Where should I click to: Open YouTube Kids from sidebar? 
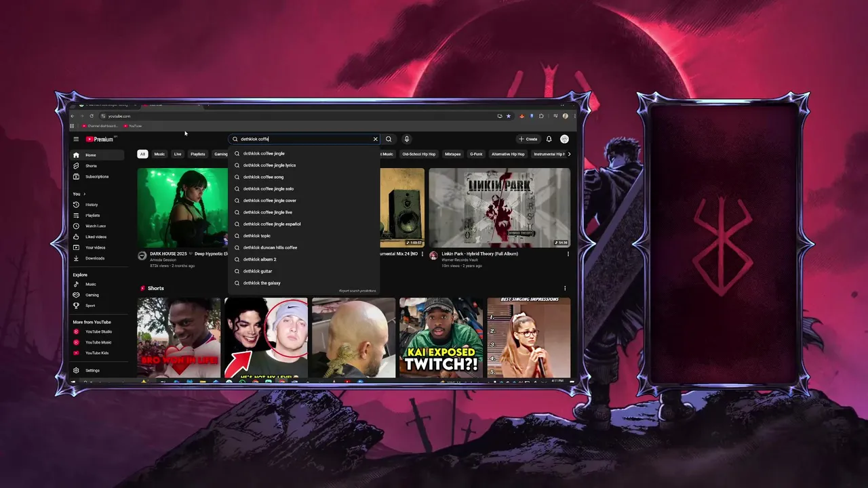tap(98, 353)
